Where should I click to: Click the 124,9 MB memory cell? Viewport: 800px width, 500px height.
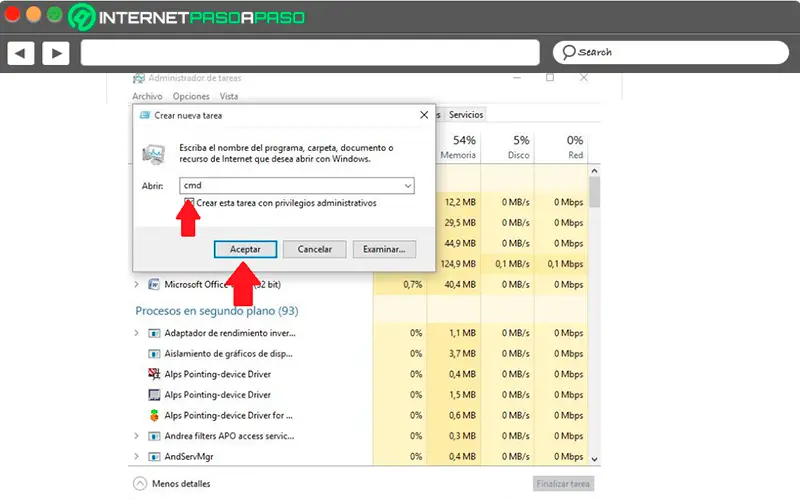[x=458, y=264]
